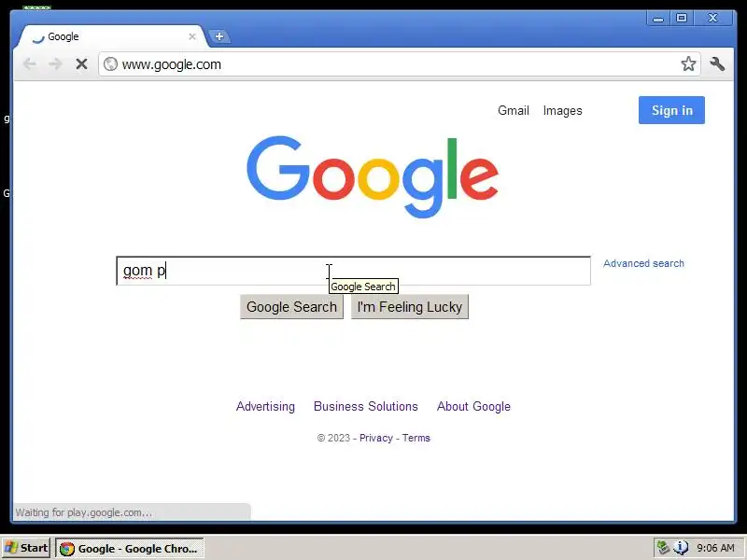
Task: Bookmark this page with the star icon
Action: [x=688, y=63]
